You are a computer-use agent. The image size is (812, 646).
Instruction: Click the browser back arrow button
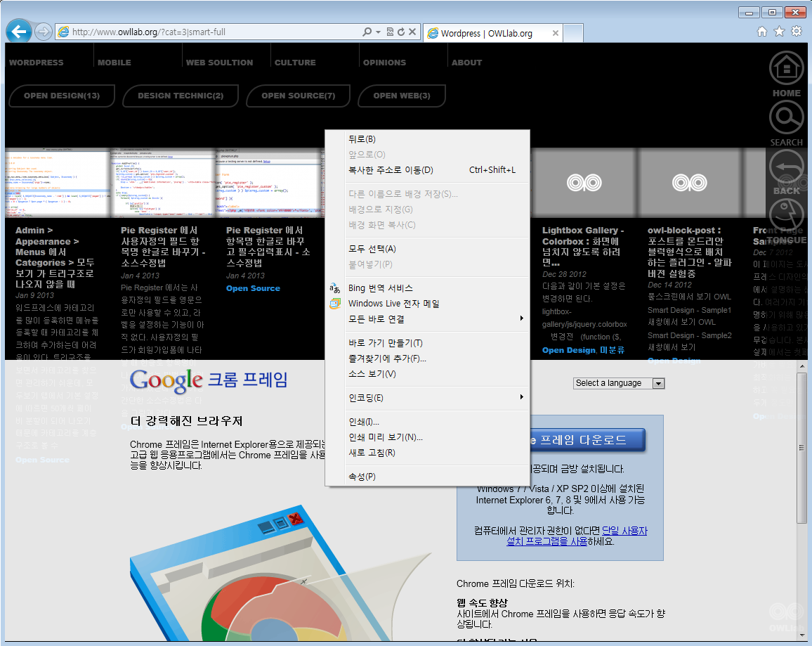18,32
